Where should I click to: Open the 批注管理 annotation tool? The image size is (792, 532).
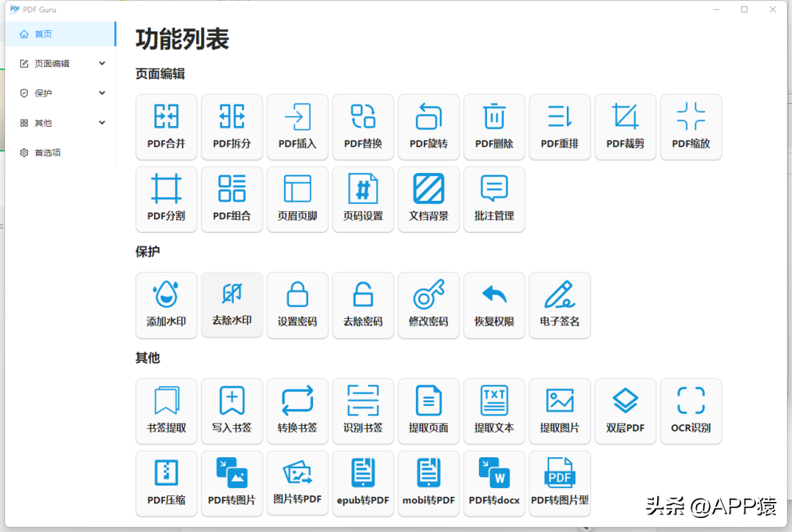pyautogui.click(x=494, y=199)
